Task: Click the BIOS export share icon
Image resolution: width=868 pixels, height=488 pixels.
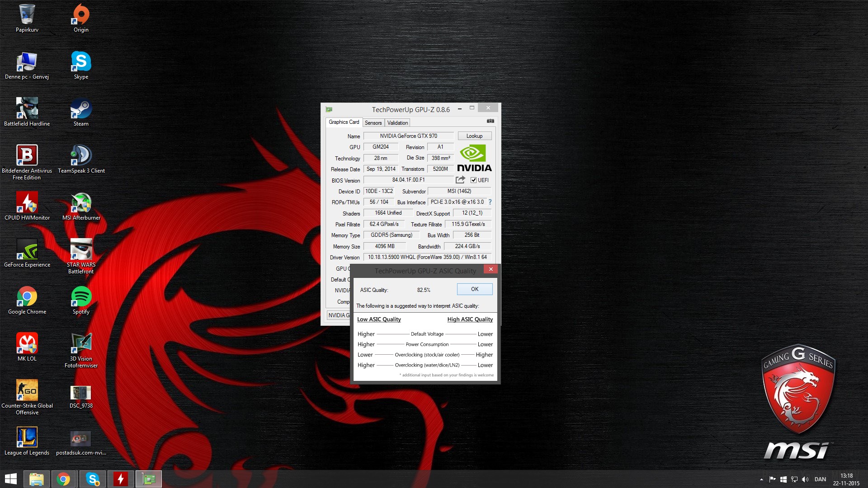Action: coord(460,180)
